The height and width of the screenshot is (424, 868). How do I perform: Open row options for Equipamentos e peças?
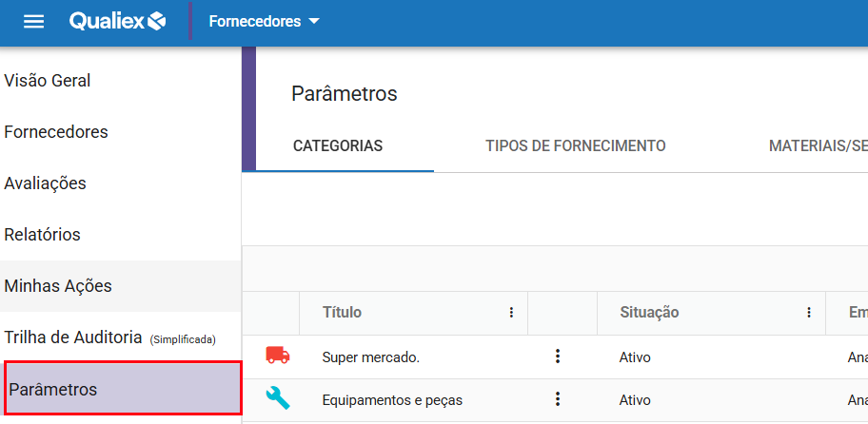[x=558, y=399]
